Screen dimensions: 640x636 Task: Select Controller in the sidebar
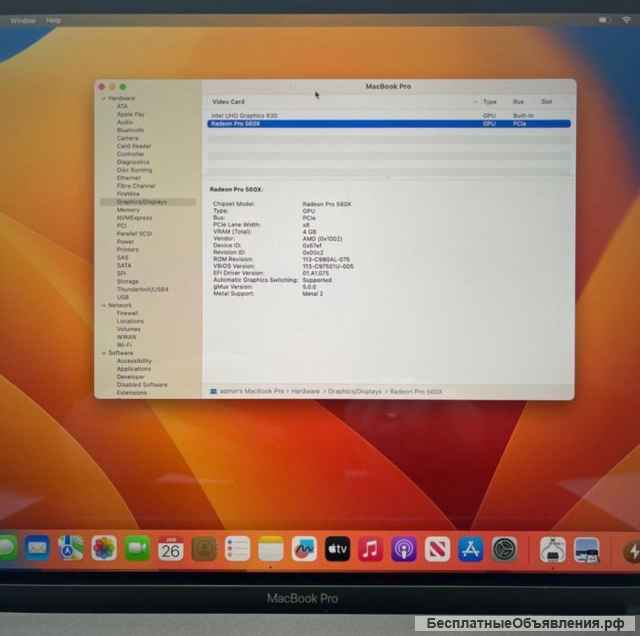130,154
